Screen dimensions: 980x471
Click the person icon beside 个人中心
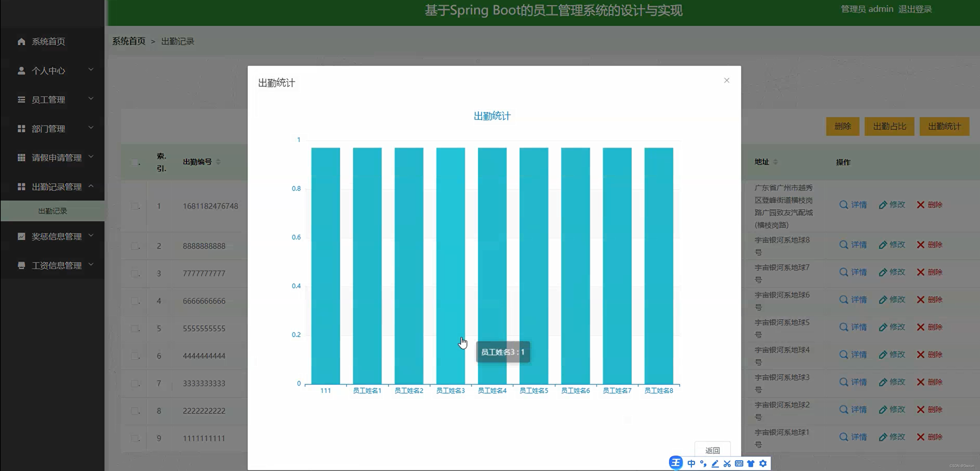[x=21, y=71]
